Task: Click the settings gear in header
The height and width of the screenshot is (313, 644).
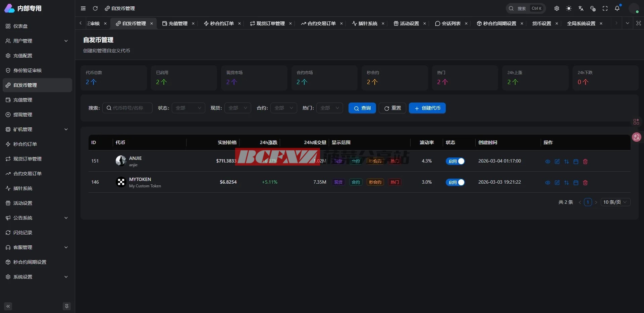Action: click(557, 8)
